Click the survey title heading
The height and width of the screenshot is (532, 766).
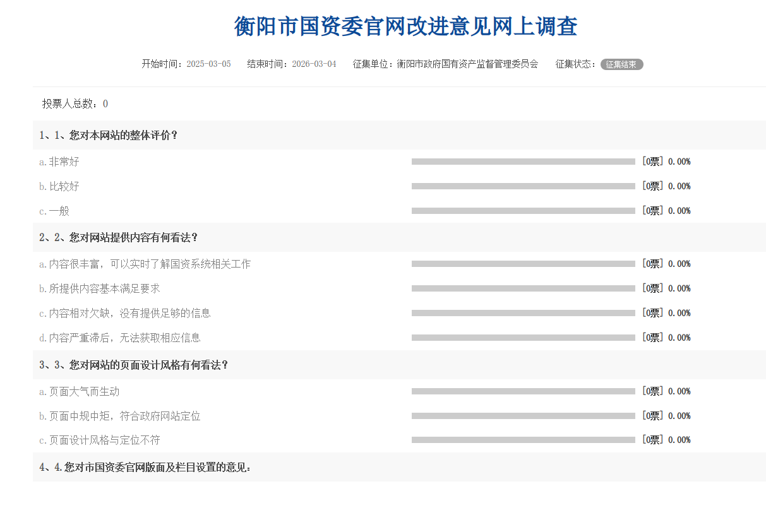[x=405, y=27]
